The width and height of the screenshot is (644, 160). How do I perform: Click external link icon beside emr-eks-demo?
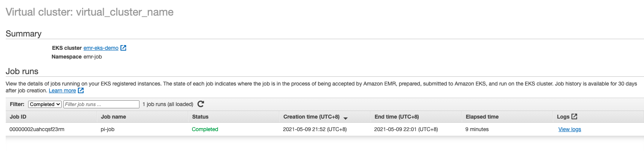pos(123,48)
